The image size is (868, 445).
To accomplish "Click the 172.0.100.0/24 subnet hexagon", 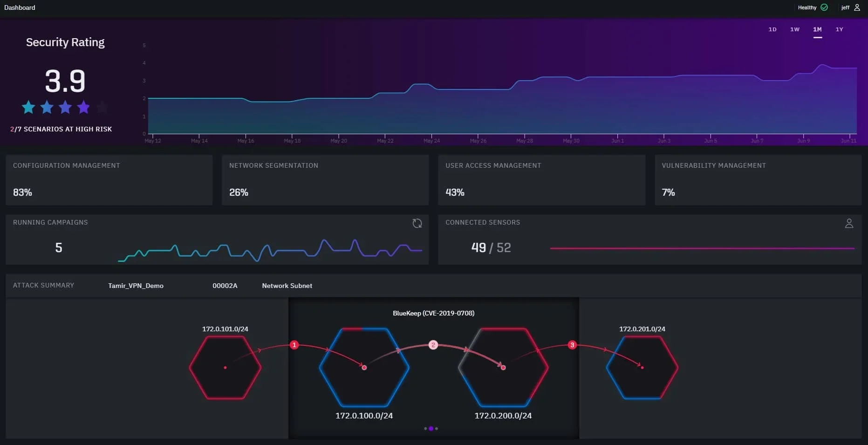I will (364, 368).
